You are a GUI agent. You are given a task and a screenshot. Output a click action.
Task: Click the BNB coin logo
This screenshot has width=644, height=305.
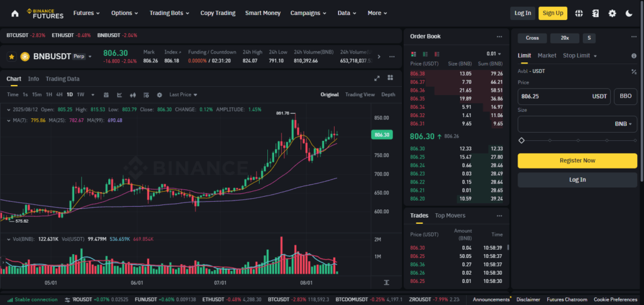click(x=25, y=56)
